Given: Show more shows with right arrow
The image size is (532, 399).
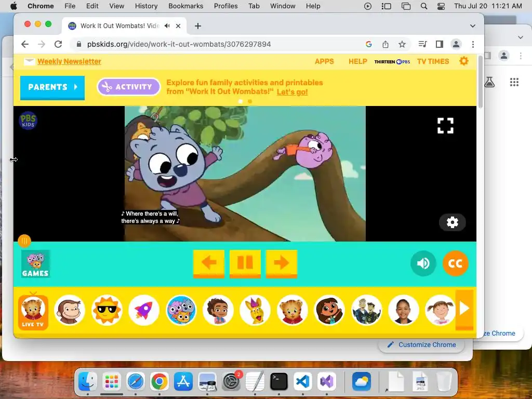Looking at the screenshot, I should pyautogui.click(x=464, y=310).
